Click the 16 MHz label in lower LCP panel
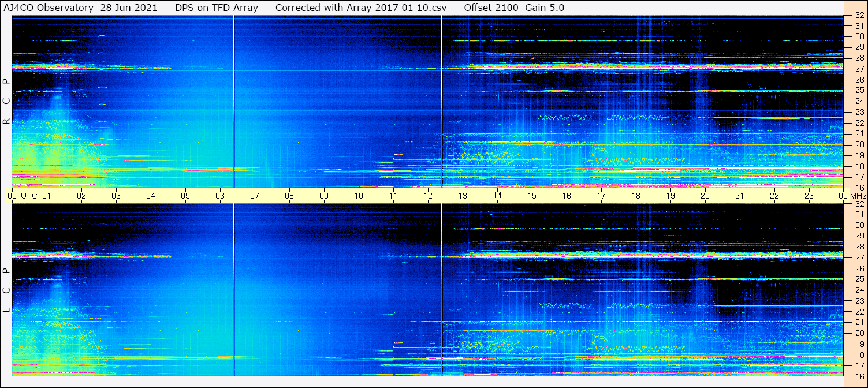The image size is (868, 388). pyautogui.click(x=859, y=376)
